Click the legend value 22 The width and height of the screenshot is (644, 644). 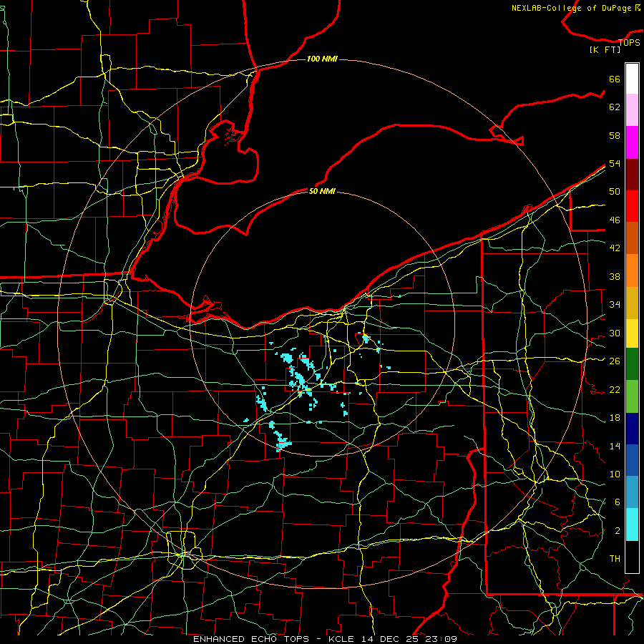pos(615,389)
